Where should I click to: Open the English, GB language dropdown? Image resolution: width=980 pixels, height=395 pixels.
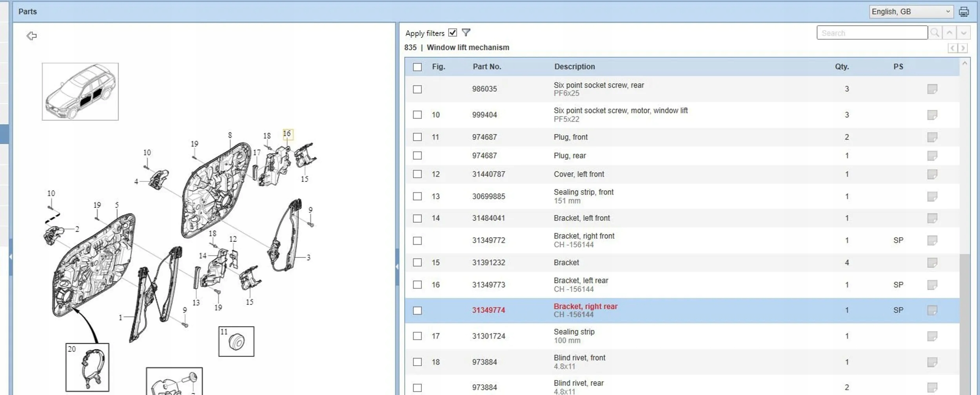click(911, 12)
